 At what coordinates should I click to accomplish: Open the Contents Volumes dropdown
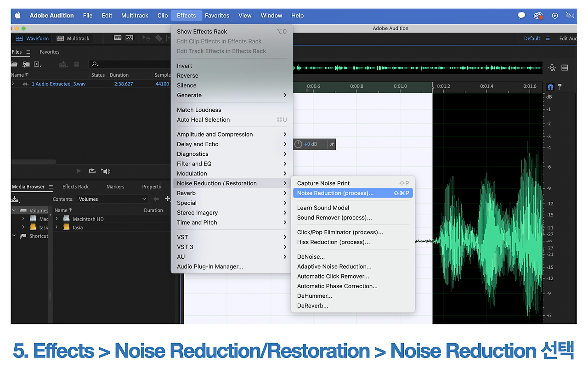113,199
